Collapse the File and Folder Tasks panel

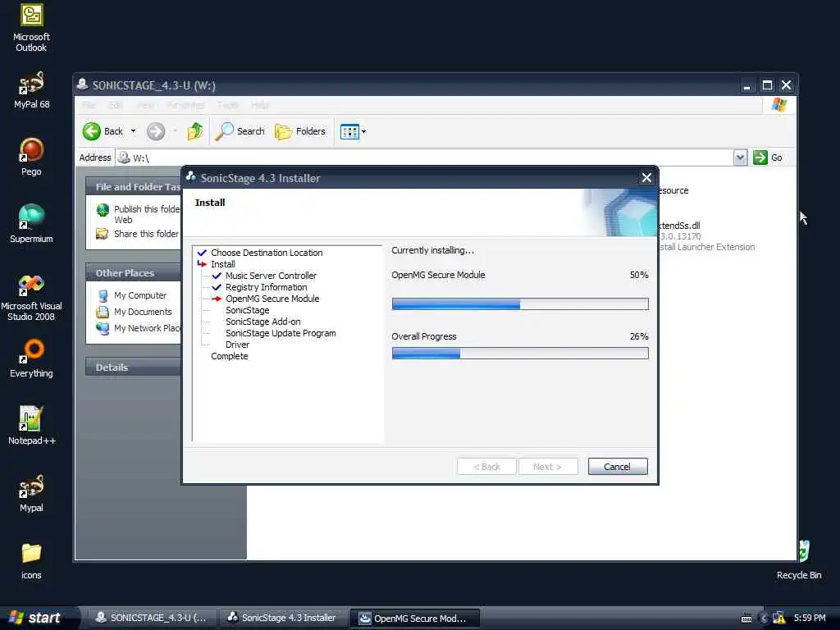pos(134,187)
